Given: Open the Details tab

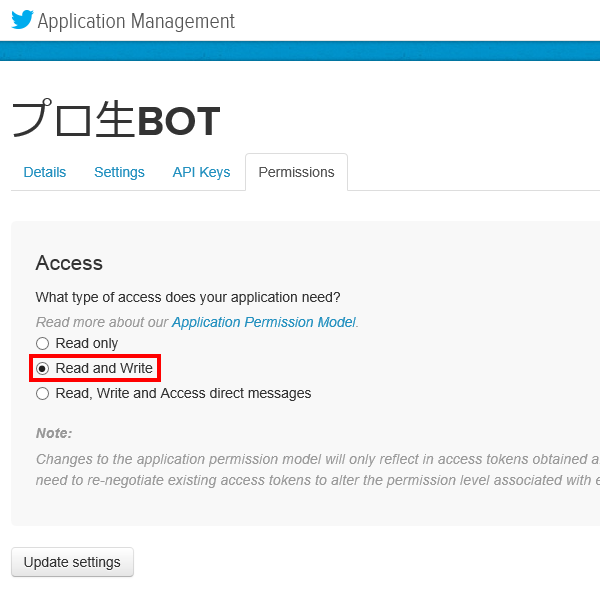Looking at the screenshot, I should 45,172.
